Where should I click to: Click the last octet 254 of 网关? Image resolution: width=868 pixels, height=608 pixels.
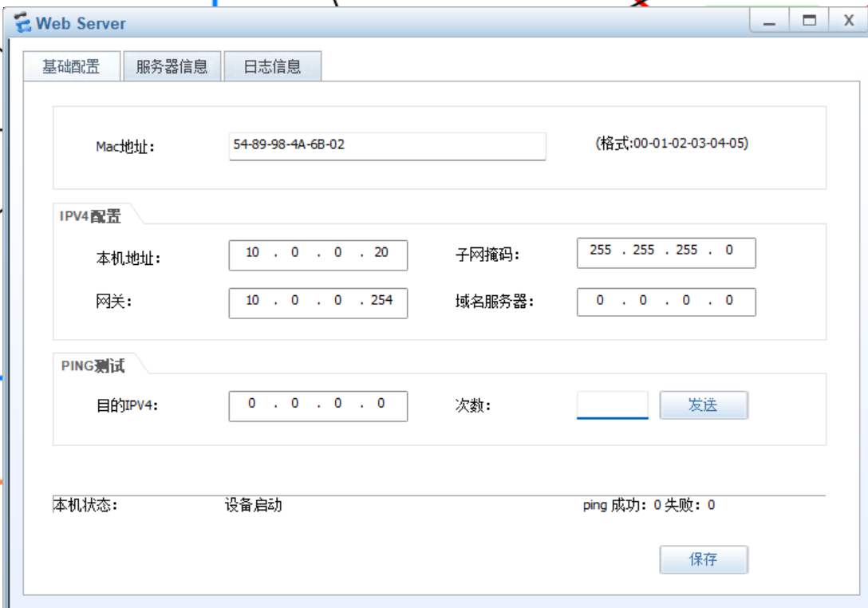[381, 300]
